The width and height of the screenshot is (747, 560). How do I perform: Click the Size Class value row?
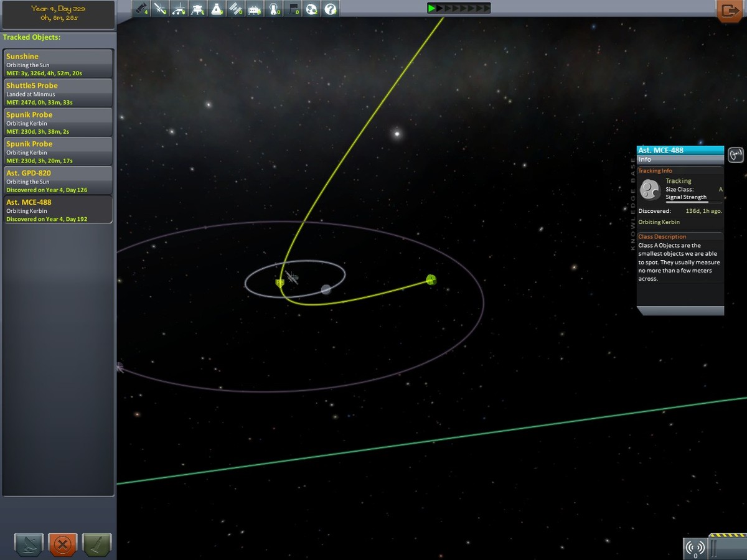click(x=694, y=189)
